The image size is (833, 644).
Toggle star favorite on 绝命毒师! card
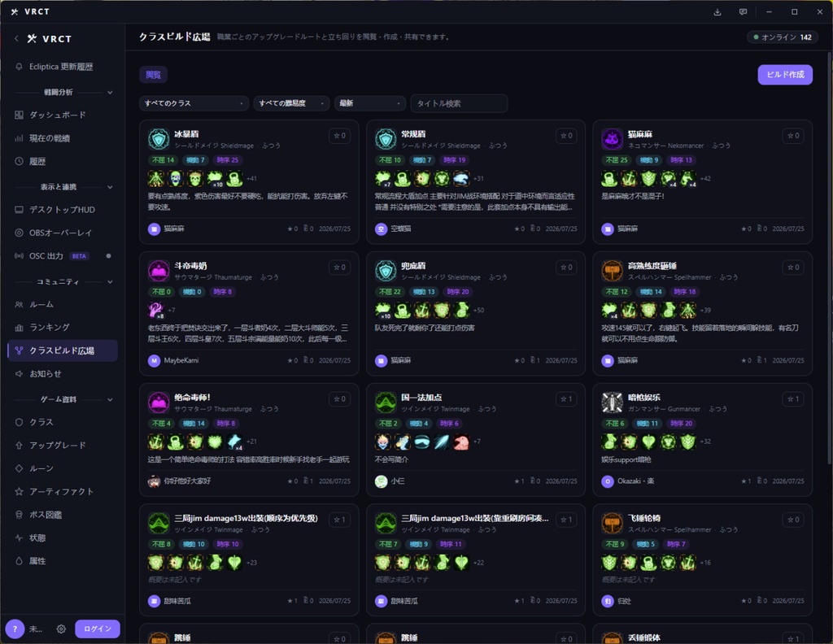pyautogui.click(x=339, y=398)
